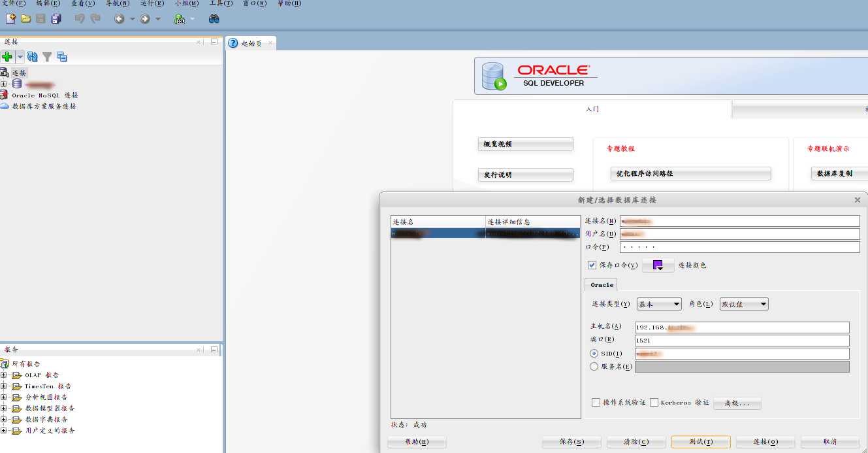Open the 连接类型 dropdown showing 基本
This screenshot has width=868, height=453.
[659, 304]
